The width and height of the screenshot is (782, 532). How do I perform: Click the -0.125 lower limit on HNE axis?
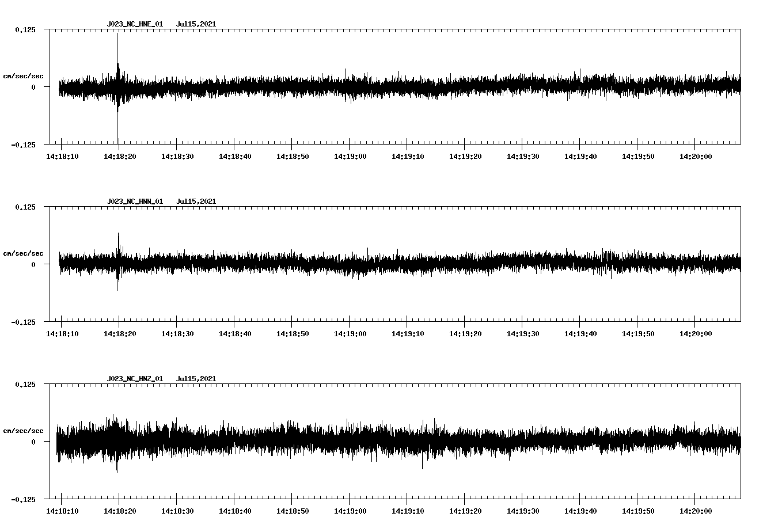(x=23, y=145)
